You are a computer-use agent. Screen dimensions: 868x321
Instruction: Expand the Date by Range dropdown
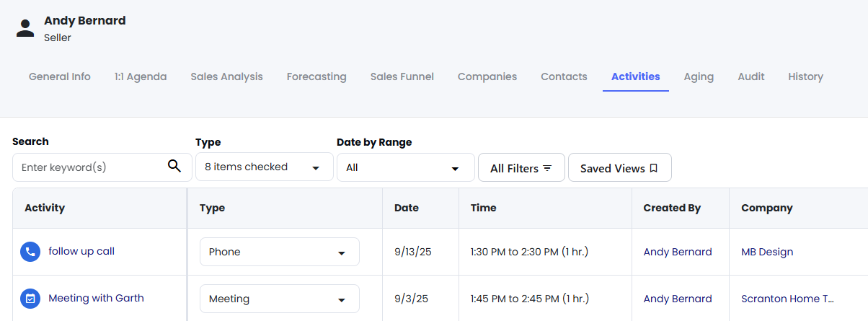tap(406, 167)
